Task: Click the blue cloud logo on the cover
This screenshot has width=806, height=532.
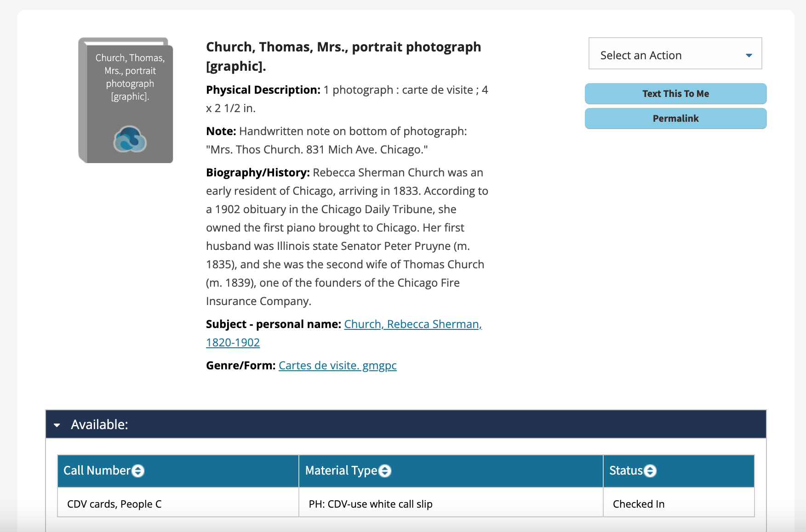Action: click(x=130, y=139)
